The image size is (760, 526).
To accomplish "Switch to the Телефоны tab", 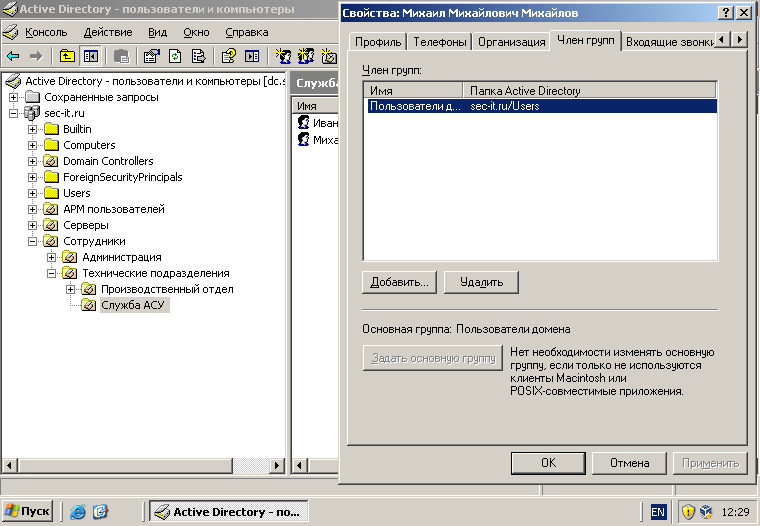I will click(x=440, y=42).
